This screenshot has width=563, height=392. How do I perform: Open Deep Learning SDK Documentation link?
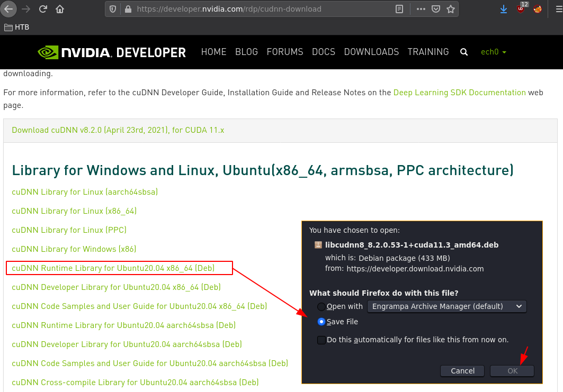point(460,93)
